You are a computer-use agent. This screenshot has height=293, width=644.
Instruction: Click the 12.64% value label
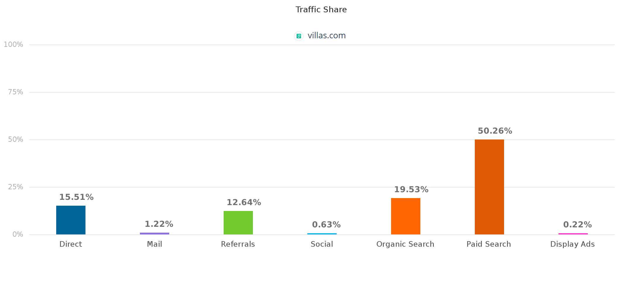point(244,202)
